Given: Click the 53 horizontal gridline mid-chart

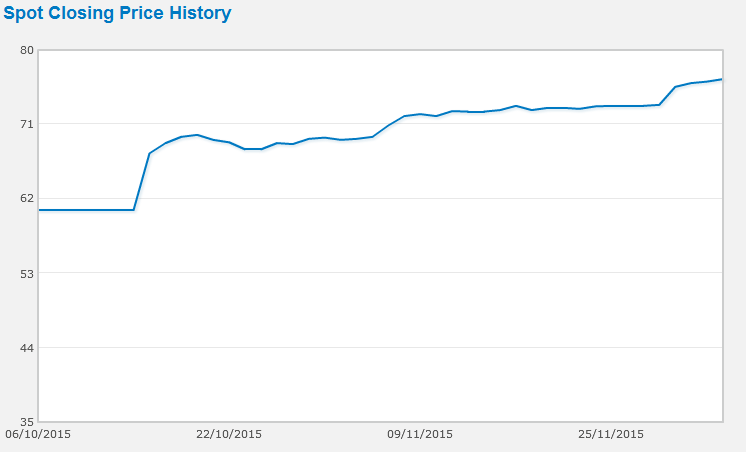Looking at the screenshot, I should tap(380, 272).
